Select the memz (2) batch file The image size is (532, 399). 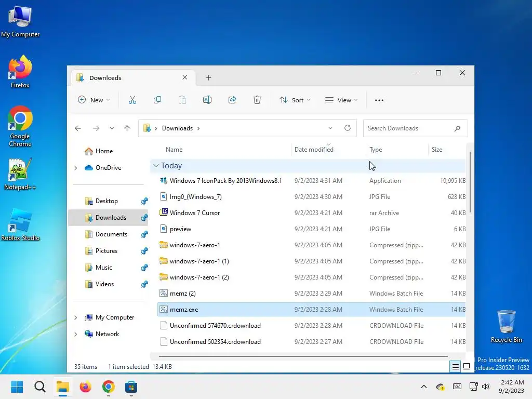(312, 293)
